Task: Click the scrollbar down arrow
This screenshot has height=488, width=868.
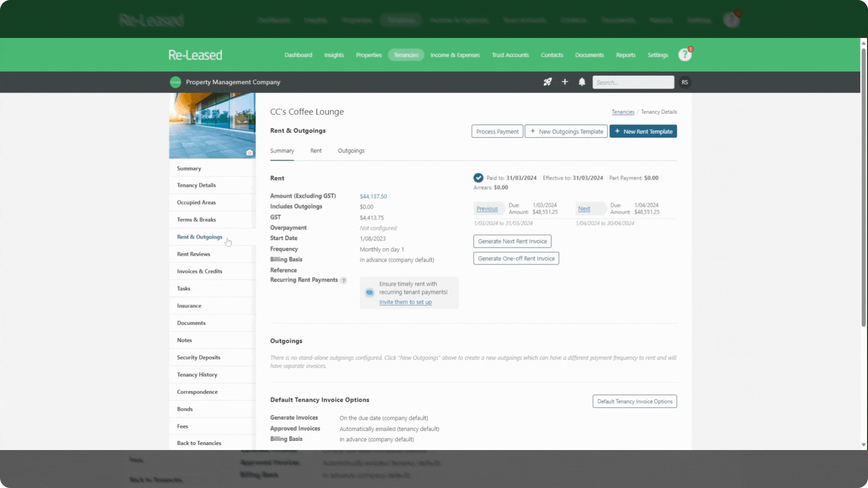Action: pyautogui.click(x=863, y=445)
